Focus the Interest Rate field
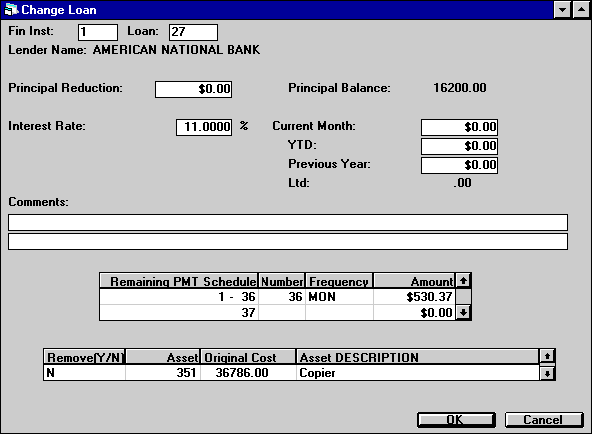Screen dimensions: 592x434 pyautogui.click(x=204, y=127)
